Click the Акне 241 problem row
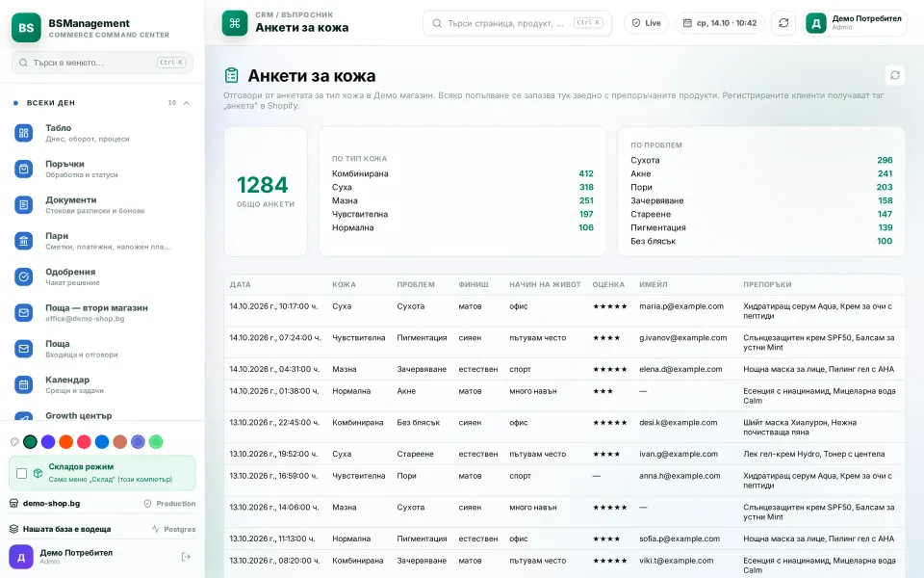The width and height of the screenshot is (924, 578). pyautogui.click(x=761, y=173)
